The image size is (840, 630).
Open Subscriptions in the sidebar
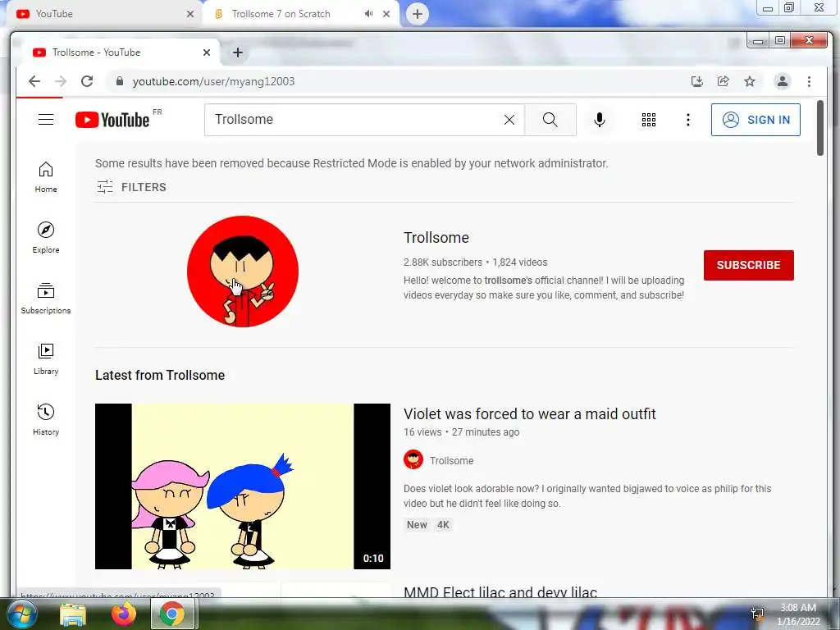coord(46,299)
